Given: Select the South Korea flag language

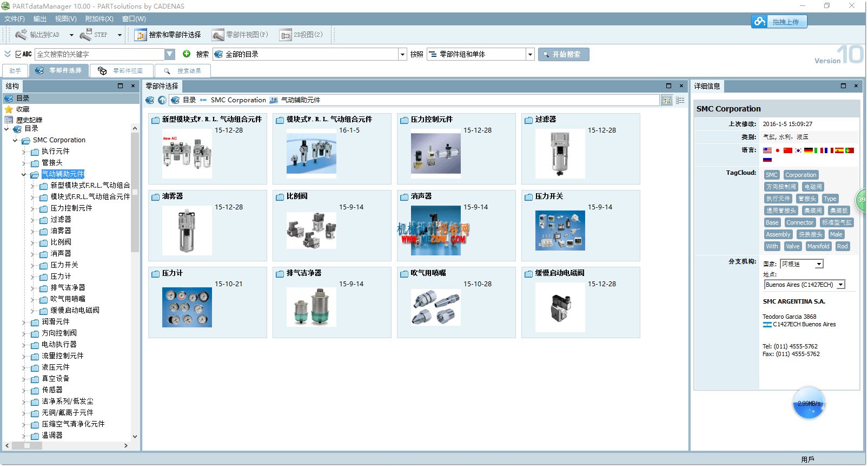Looking at the screenshot, I should pyautogui.click(x=798, y=150).
